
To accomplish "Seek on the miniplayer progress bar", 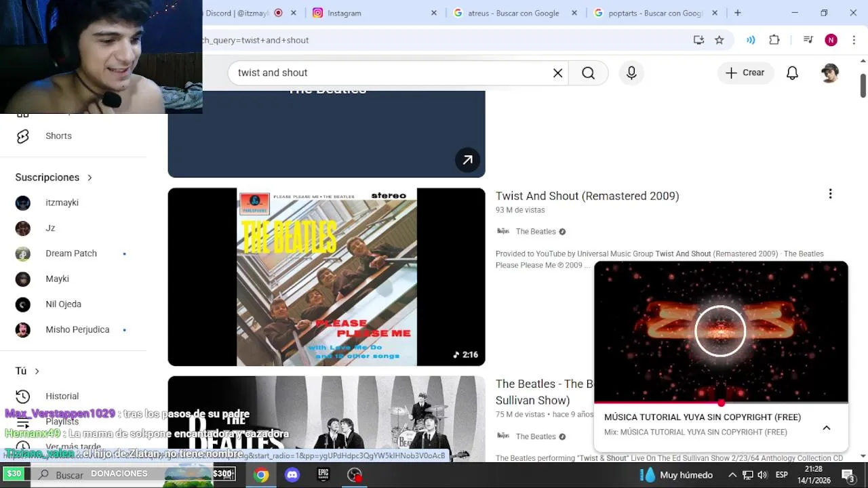I will pos(721,403).
